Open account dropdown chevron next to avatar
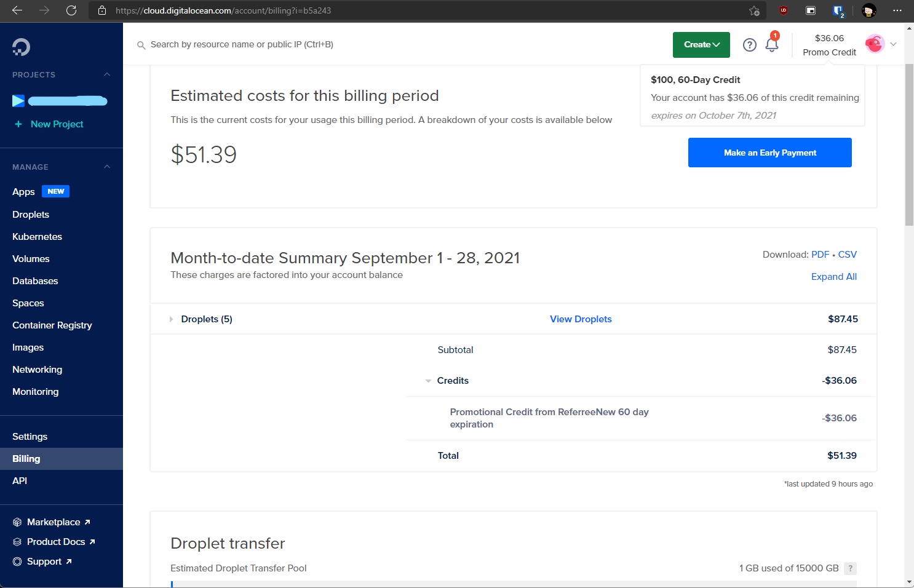The width and height of the screenshot is (914, 588). [x=893, y=44]
